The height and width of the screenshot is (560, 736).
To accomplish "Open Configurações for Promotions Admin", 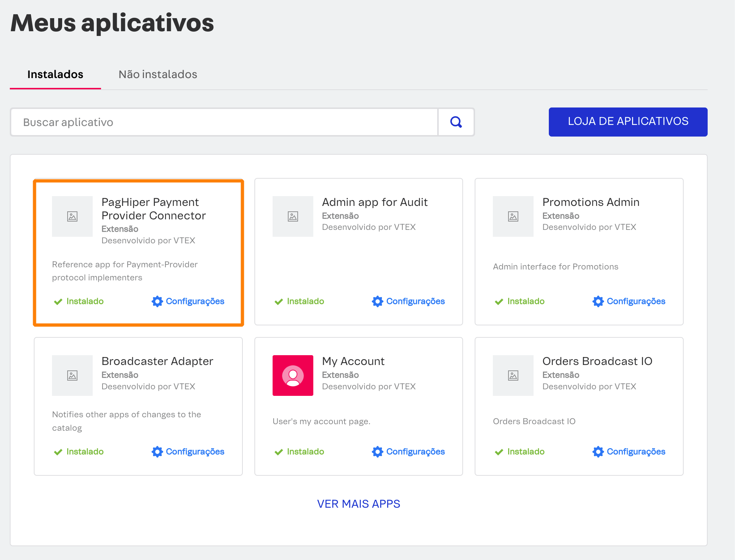I will click(629, 301).
